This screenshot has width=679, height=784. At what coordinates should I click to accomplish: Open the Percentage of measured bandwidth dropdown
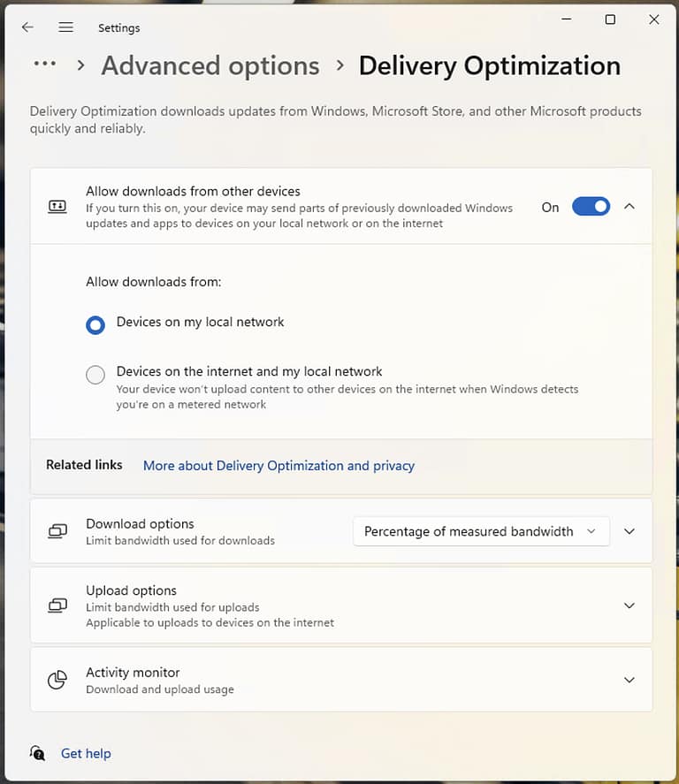[x=480, y=531]
